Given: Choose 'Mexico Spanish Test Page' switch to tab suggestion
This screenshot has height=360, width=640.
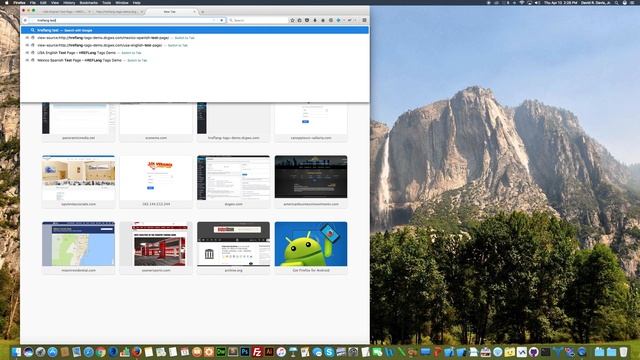Looking at the screenshot, I should (x=195, y=60).
